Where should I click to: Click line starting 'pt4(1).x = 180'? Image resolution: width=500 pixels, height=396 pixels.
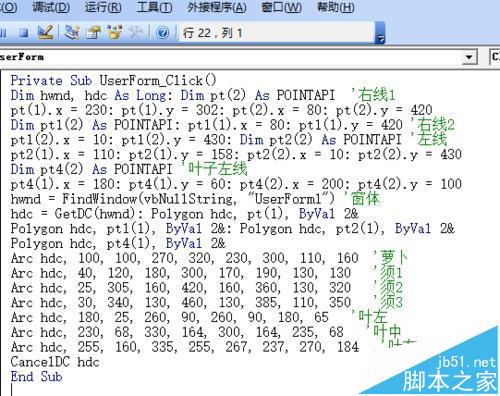coord(236,184)
